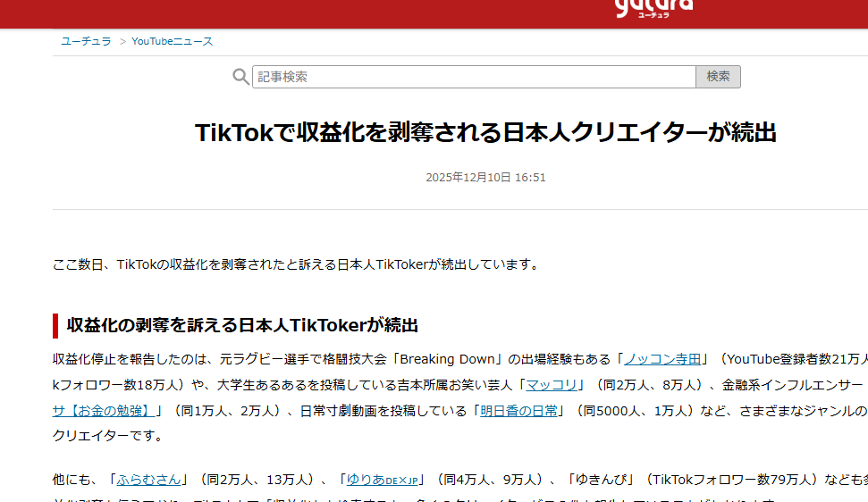
Task: Open the YouTubeニュース breadcrumb link
Action: 173,41
